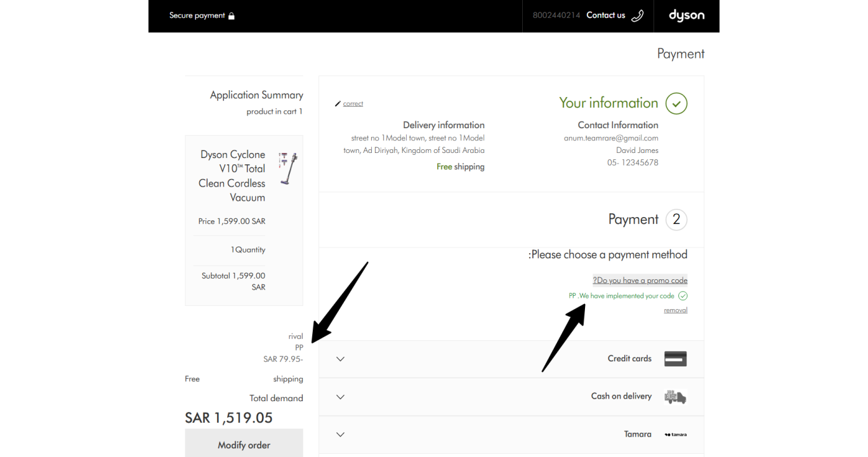The image size is (868, 457).
Task: Remove the applied promo code
Action: pos(676,310)
